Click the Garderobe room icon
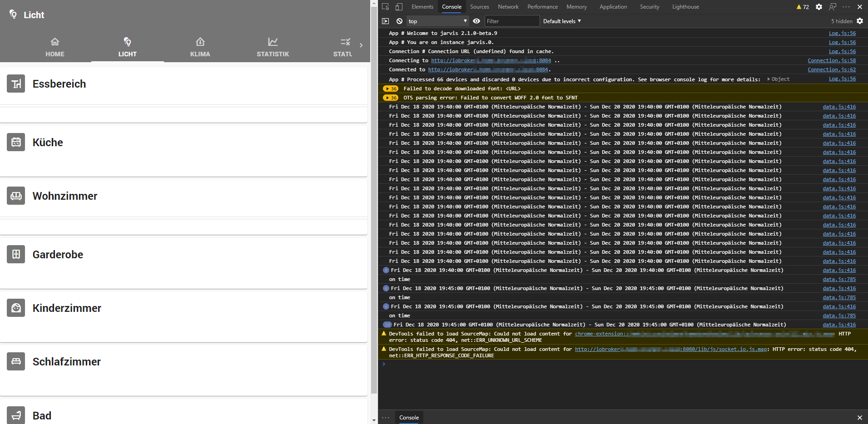 point(16,254)
